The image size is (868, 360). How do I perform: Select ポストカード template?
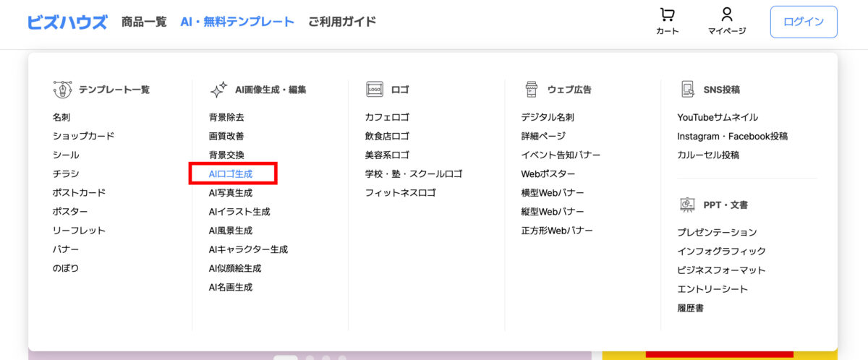(79, 192)
